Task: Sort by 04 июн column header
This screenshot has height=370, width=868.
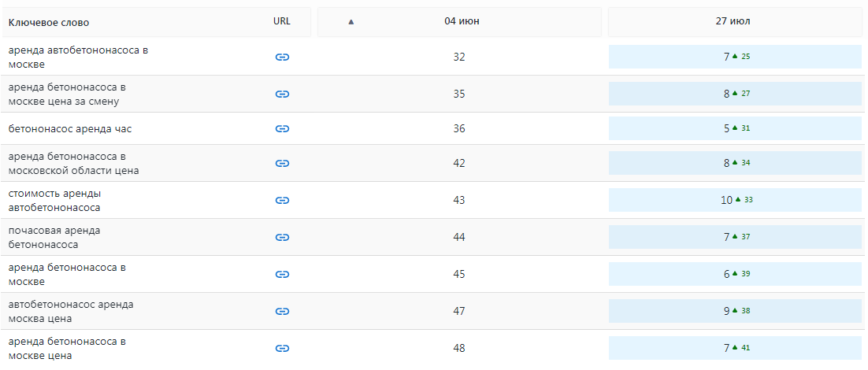Action: [459, 22]
